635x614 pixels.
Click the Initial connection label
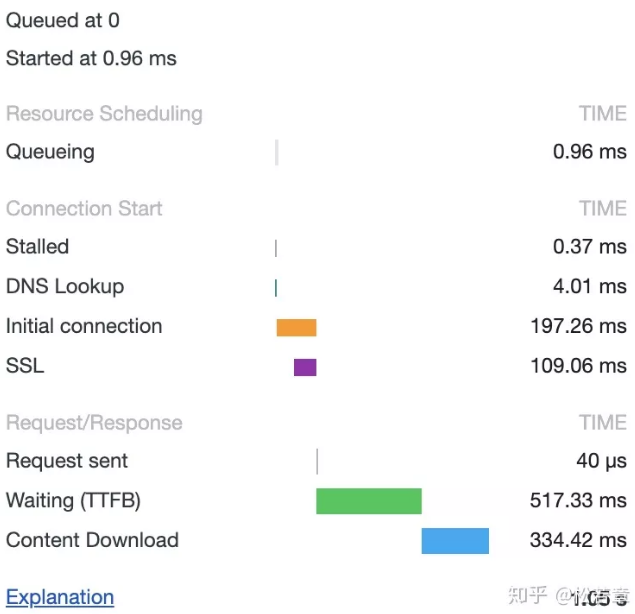click(84, 326)
